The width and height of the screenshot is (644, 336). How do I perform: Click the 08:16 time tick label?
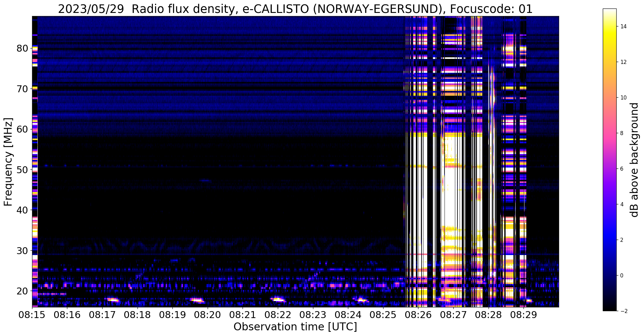coord(67,315)
